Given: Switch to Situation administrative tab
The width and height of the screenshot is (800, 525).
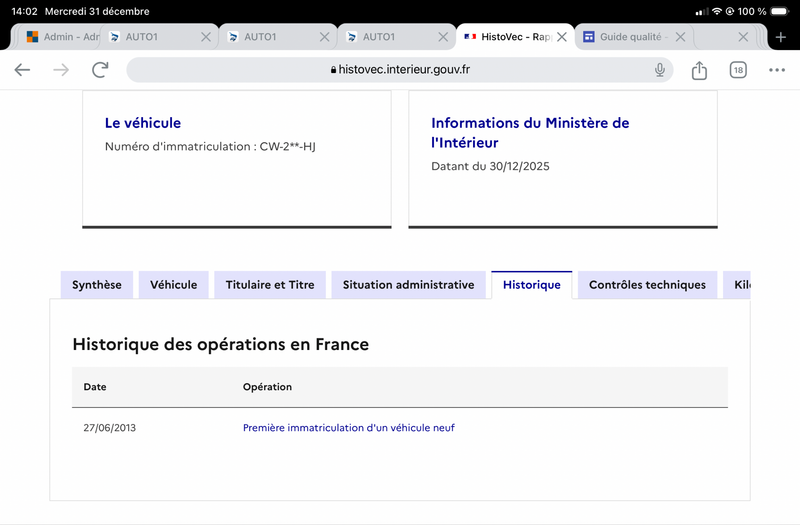Looking at the screenshot, I should (408, 285).
